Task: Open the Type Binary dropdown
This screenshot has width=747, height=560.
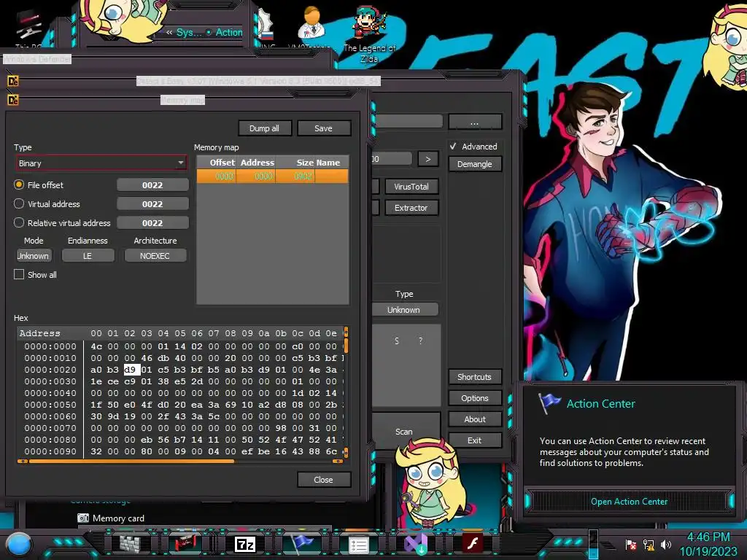Action: 101,163
